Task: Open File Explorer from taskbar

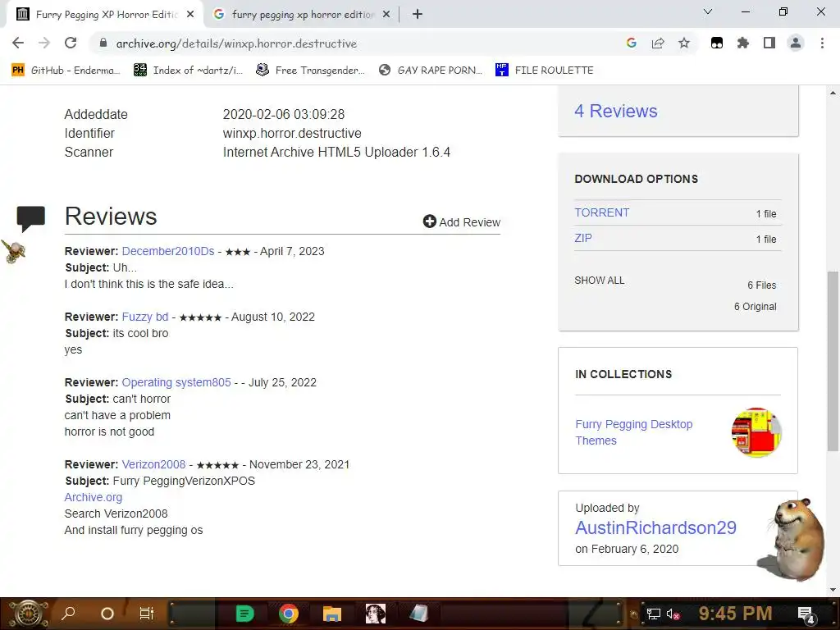Action: [332, 614]
